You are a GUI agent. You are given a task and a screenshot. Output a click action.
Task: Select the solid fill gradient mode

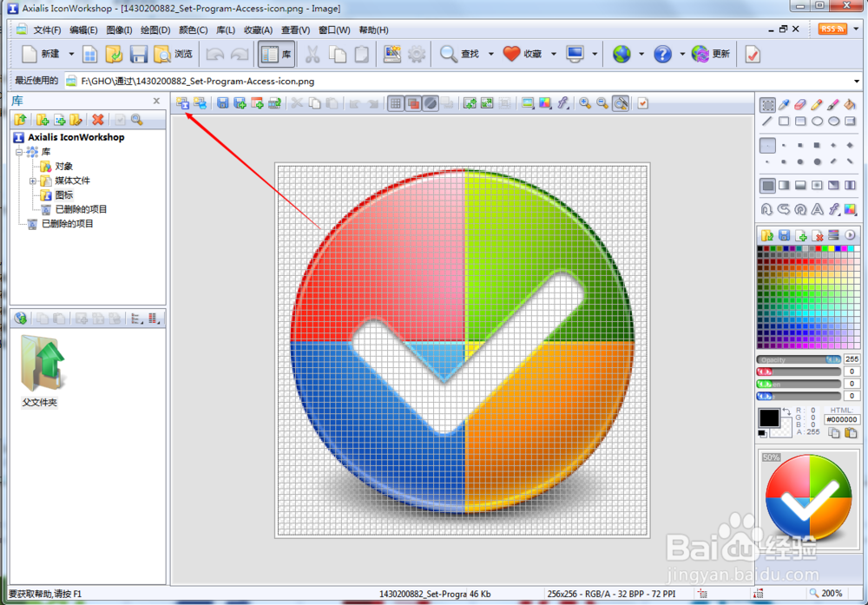point(767,185)
